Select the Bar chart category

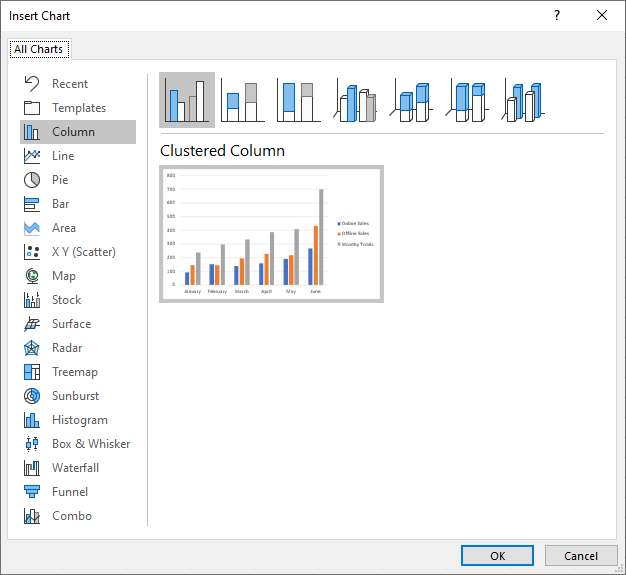pyautogui.click(x=61, y=204)
